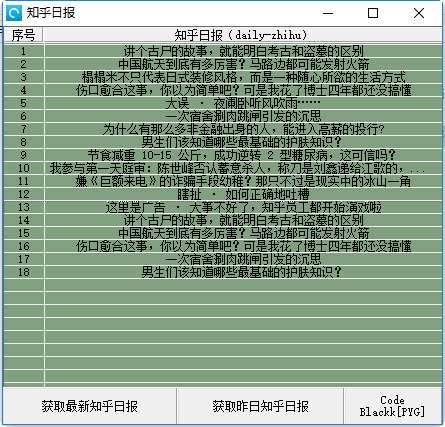Click the Code Blackk[PYG] button
The height and width of the screenshot is (427, 445).
pos(392,406)
